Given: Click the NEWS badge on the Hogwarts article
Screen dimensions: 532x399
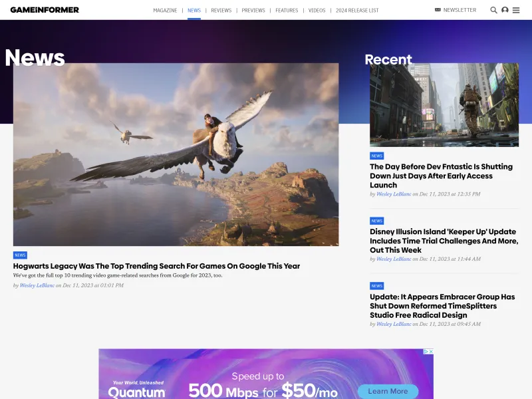Looking at the screenshot, I should [20, 255].
